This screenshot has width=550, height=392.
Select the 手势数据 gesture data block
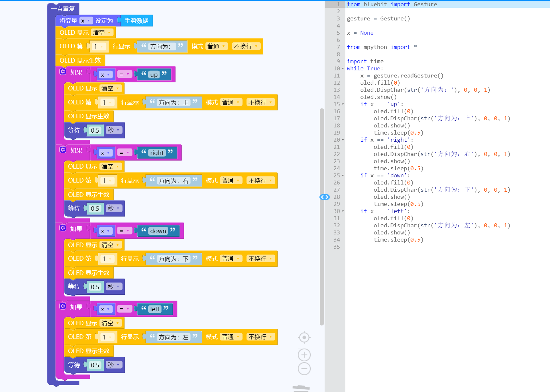point(137,21)
